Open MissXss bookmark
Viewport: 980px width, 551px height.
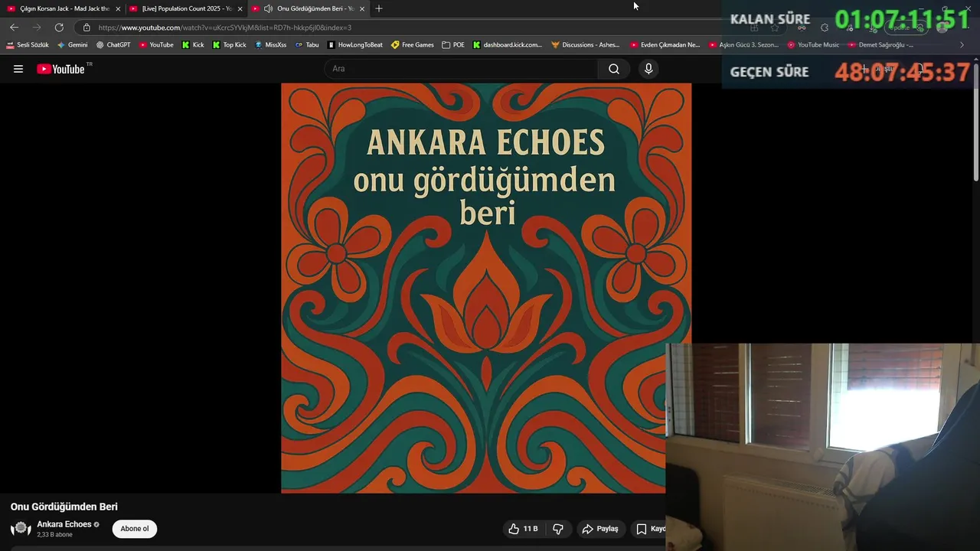(x=270, y=45)
